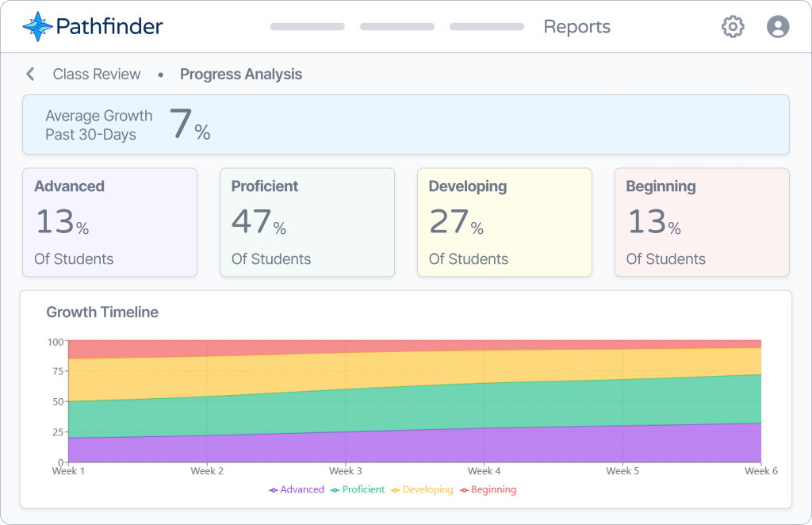Click the Average Growth Past 30-Days banner

click(405, 125)
